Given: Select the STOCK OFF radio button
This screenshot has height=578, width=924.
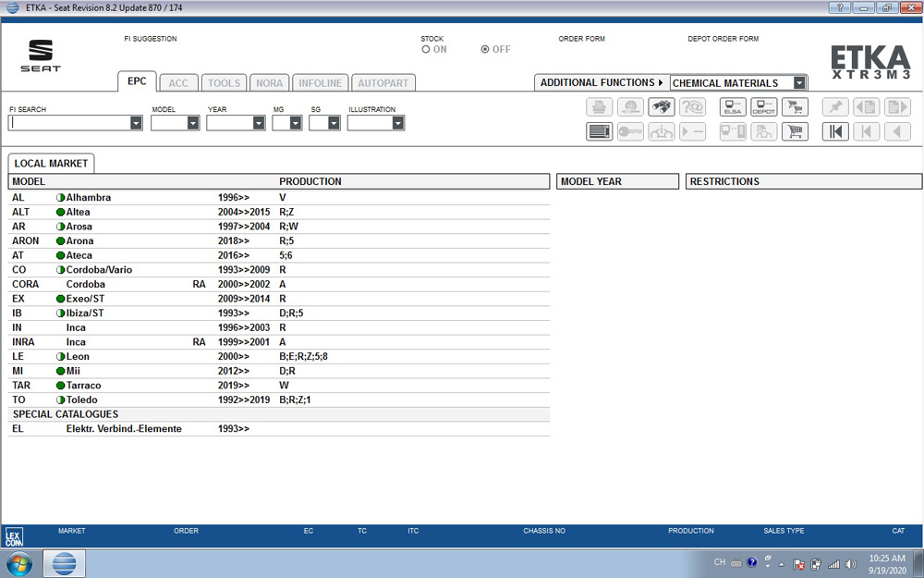Looking at the screenshot, I should [485, 50].
